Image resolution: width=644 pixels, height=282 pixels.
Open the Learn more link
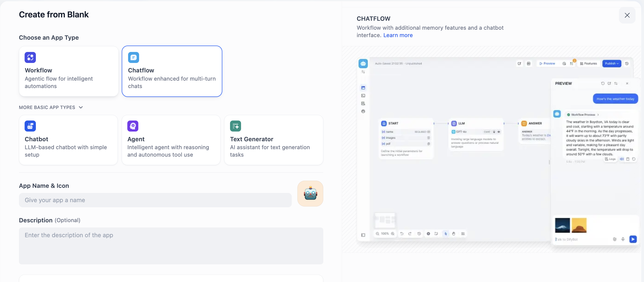398,35
